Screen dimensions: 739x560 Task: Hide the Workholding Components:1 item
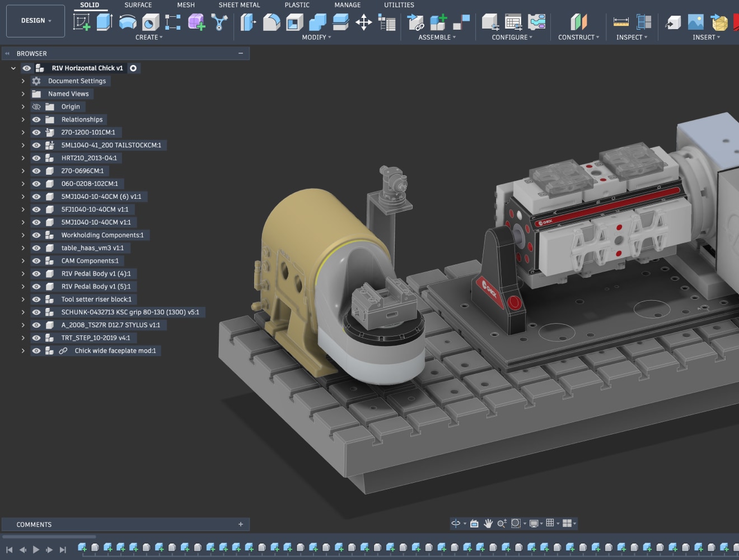pyautogui.click(x=36, y=235)
